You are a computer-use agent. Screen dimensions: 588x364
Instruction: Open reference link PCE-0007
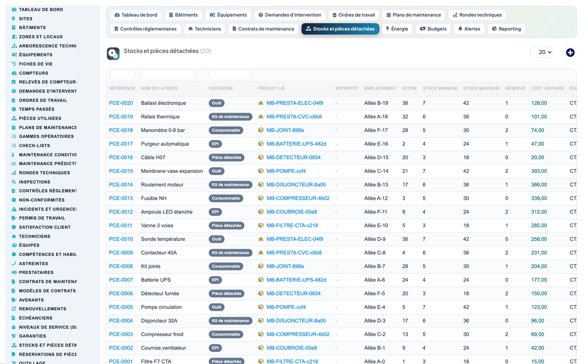click(x=121, y=280)
